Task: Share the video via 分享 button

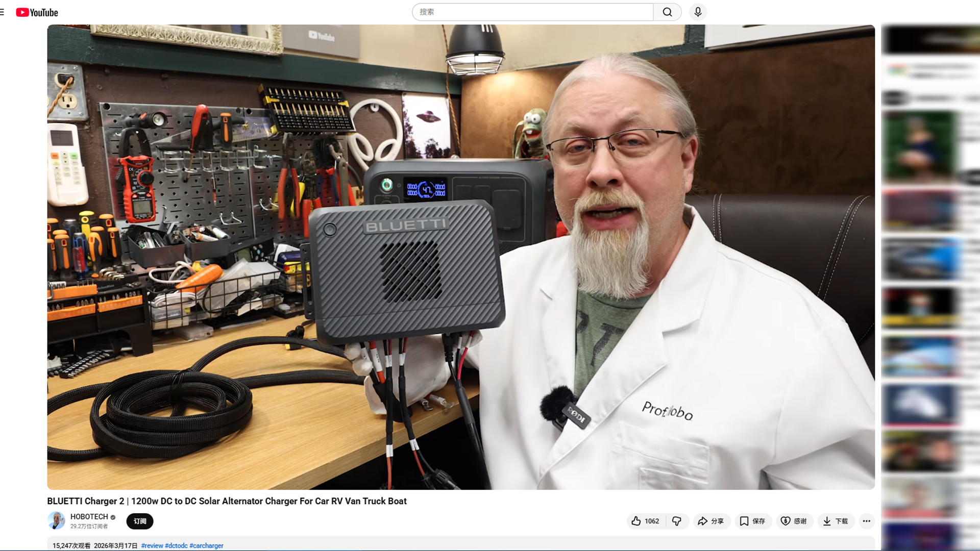Action: point(711,521)
